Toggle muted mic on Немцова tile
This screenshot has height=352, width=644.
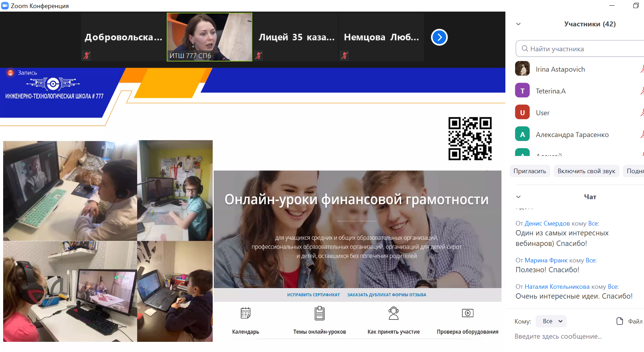[x=345, y=56]
